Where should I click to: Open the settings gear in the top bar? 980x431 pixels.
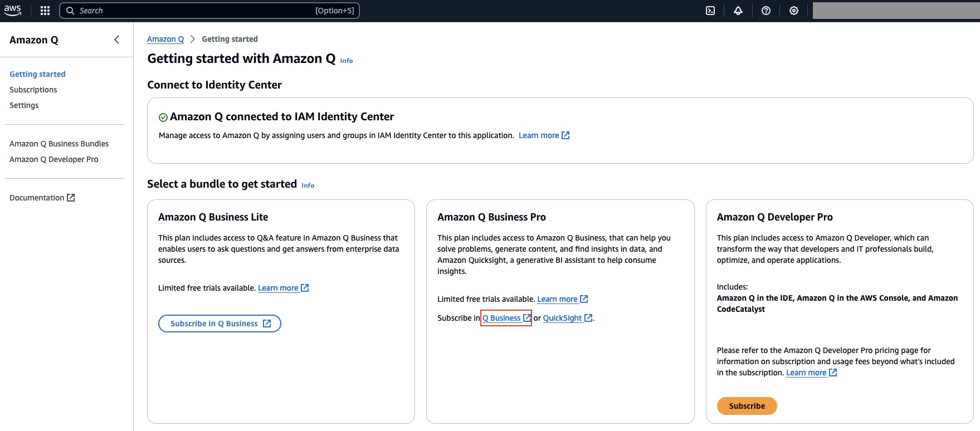pyautogui.click(x=794, y=11)
